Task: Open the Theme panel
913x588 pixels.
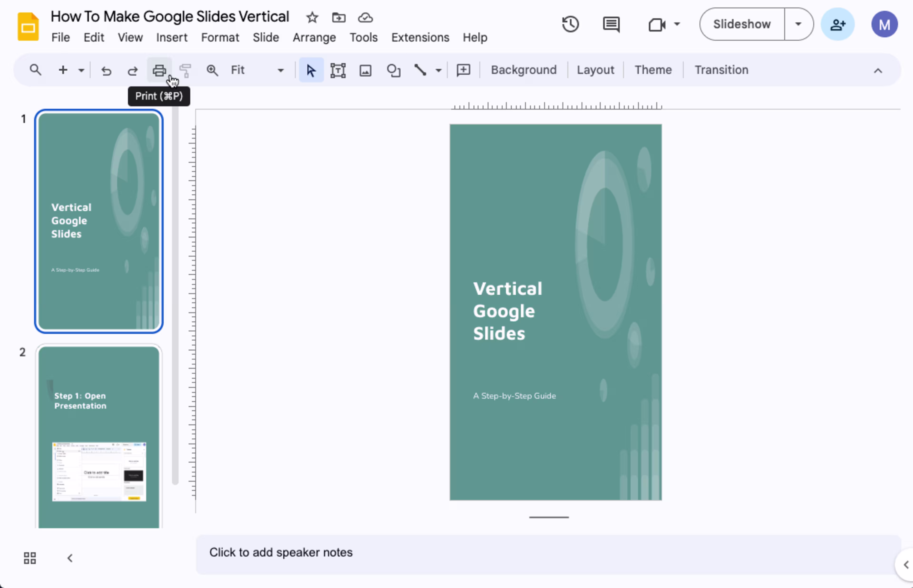Action: pyautogui.click(x=653, y=70)
